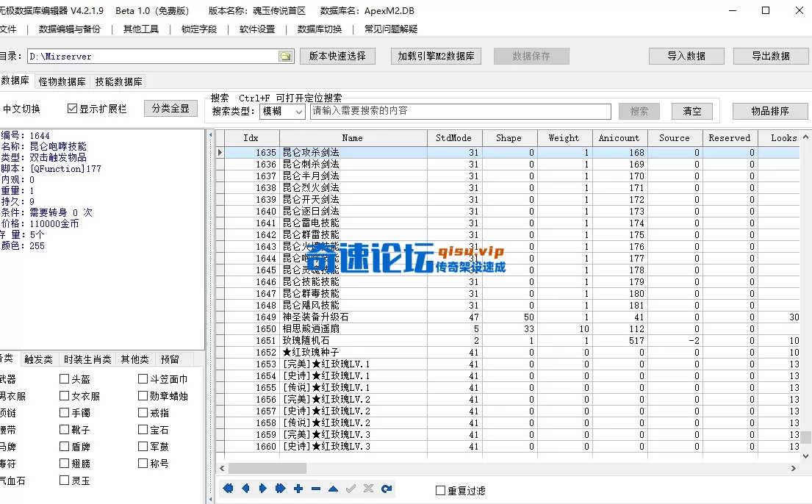
Task: Check the 头盔 item category box
Action: tap(63, 378)
